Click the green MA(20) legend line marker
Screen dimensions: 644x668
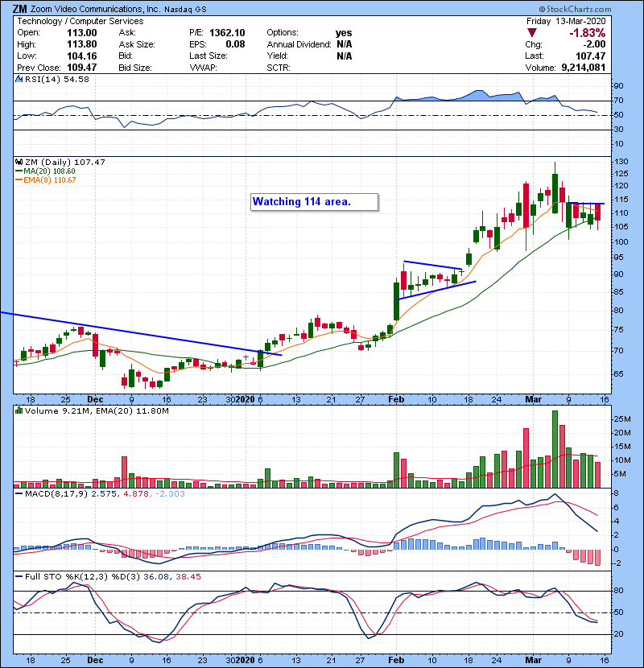[x=19, y=171]
